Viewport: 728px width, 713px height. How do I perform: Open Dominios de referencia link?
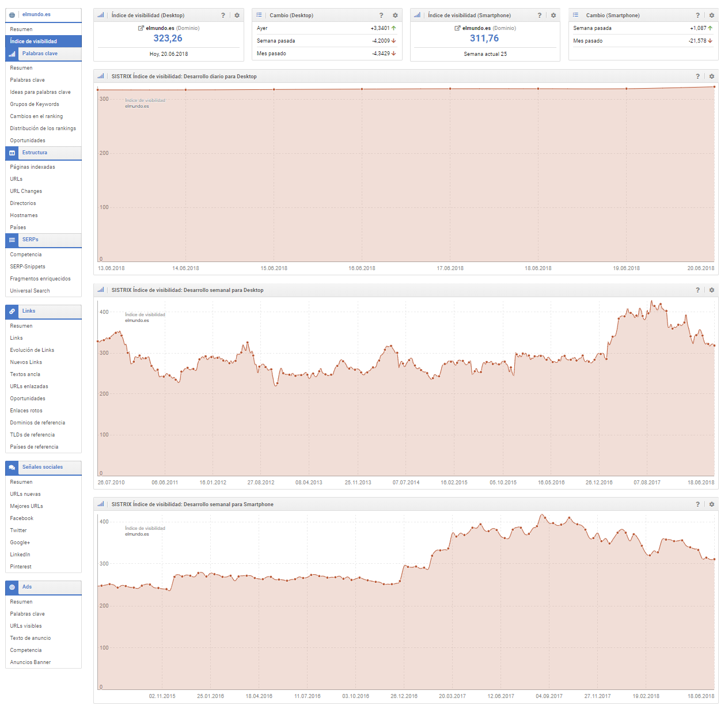pyautogui.click(x=37, y=423)
